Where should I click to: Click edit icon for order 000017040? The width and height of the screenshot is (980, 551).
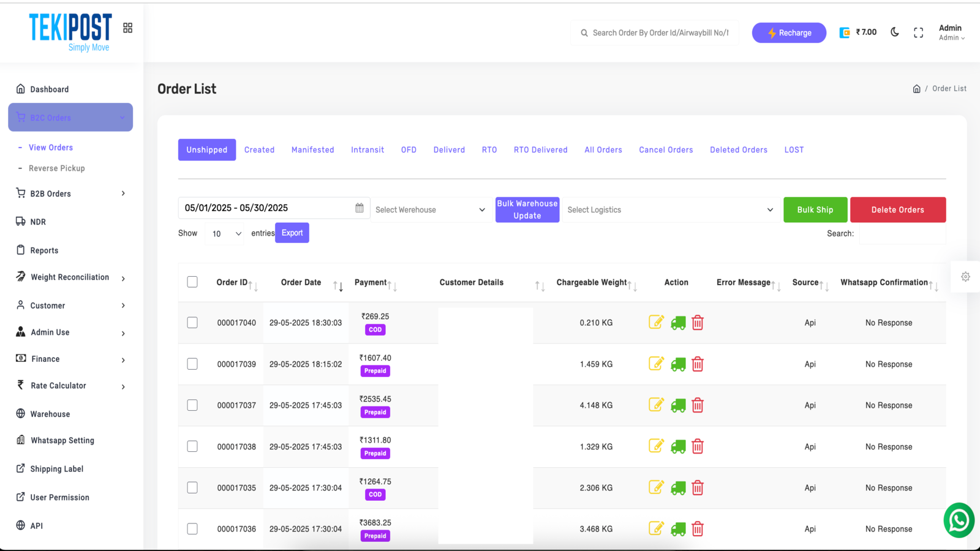click(x=656, y=322)
